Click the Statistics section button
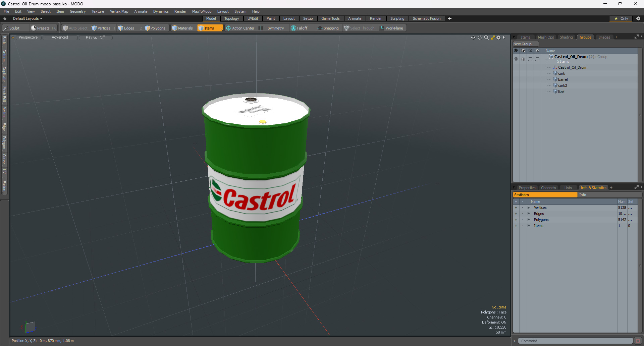 [x=545, y=195]
